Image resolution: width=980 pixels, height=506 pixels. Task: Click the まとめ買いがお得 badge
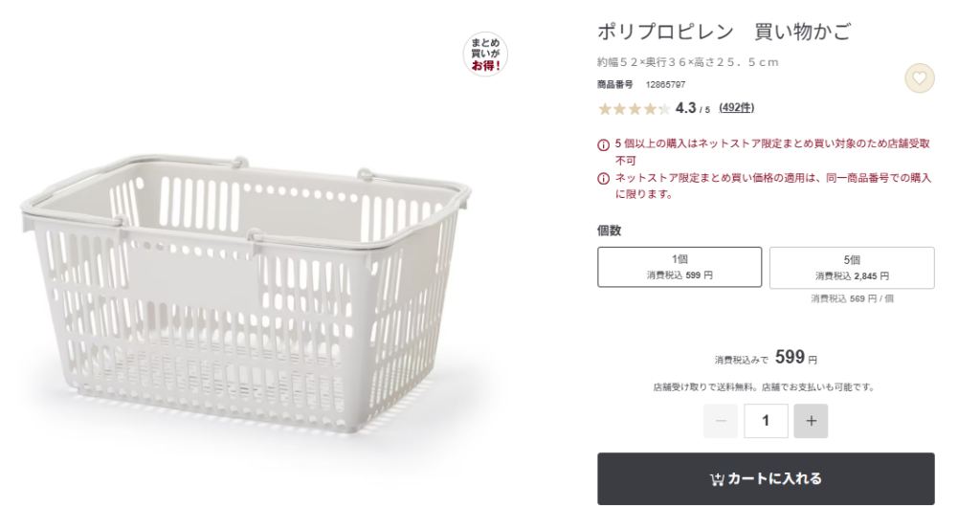pos(485,55)
